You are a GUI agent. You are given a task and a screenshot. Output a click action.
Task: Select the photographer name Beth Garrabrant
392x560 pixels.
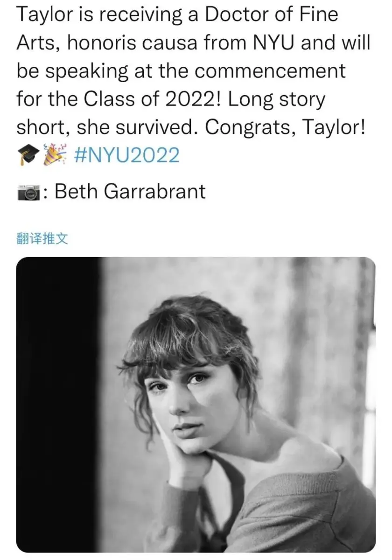pyautogui.click(x=130, y=192)
